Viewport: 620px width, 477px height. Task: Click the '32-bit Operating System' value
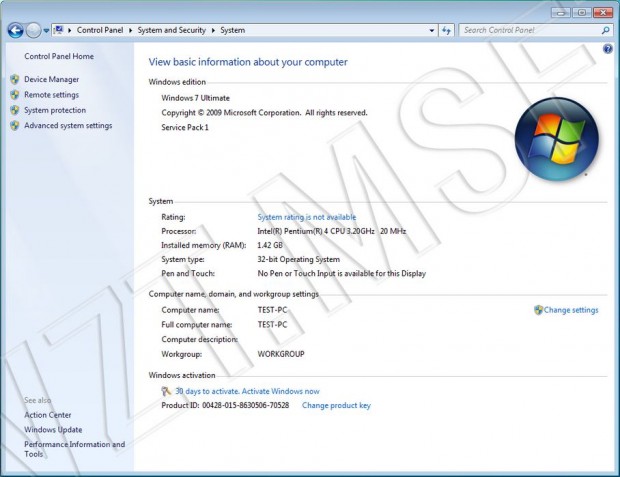pos(299,259)
